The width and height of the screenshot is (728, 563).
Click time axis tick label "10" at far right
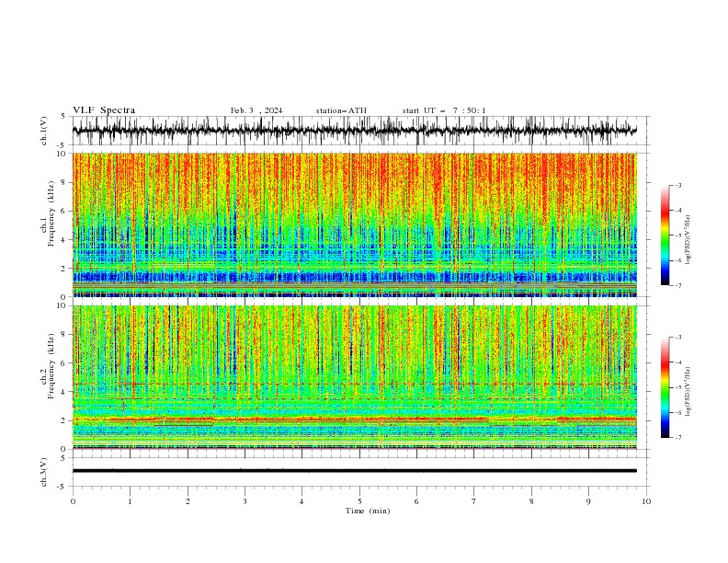646,501
